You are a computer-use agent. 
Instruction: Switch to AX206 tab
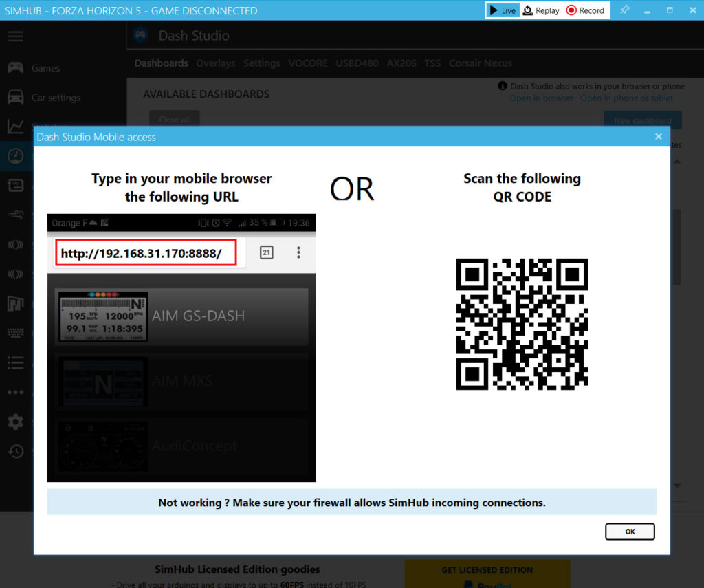coord(401,63)
